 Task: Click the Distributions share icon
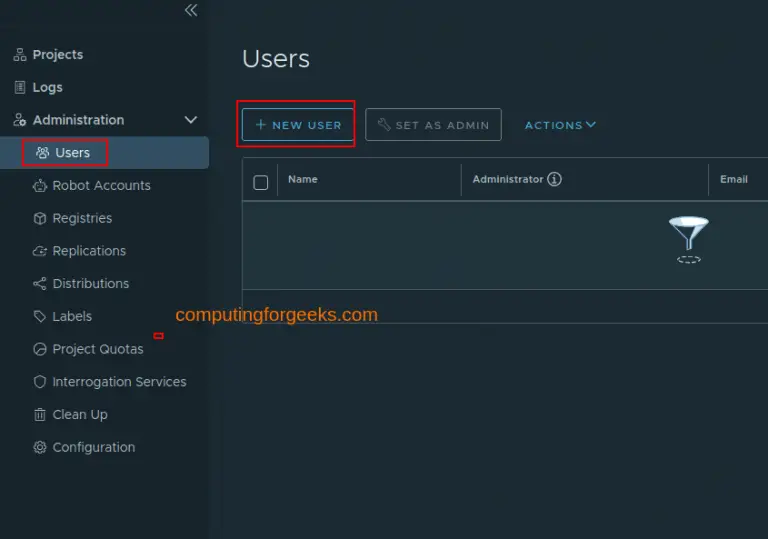(x=40, y=284)
